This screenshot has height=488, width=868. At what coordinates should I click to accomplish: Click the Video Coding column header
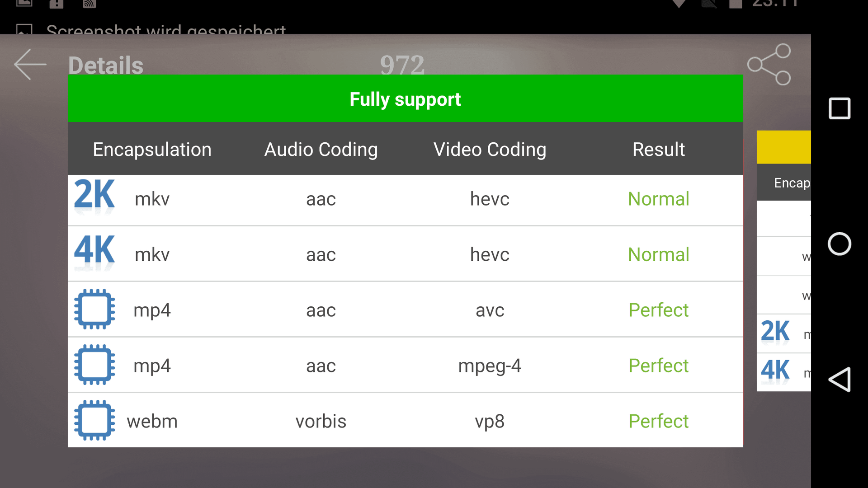click(x=490, y=149)
